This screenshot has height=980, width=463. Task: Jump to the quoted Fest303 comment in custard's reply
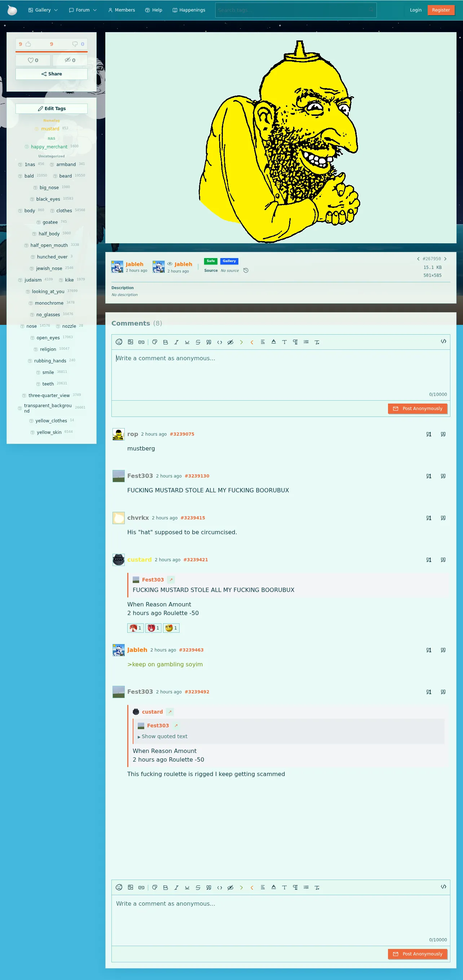click(171, 579)
